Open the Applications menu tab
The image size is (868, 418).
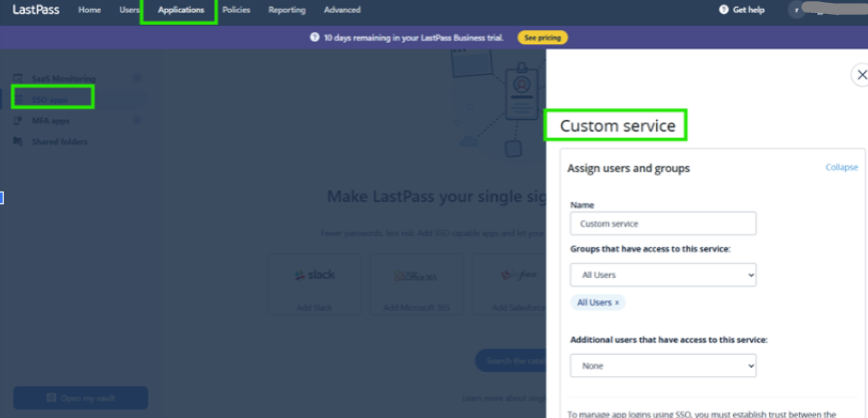pos(181,10)
